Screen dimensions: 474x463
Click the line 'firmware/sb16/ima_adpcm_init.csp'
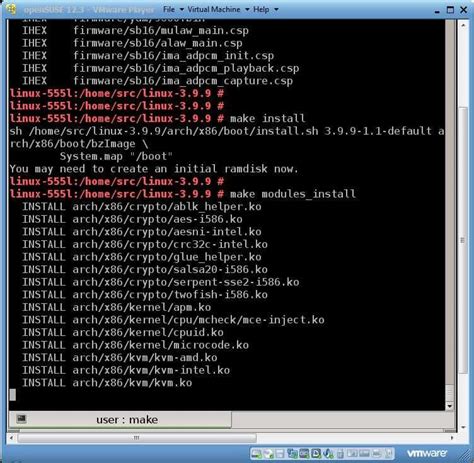click(x=173, y=56)
